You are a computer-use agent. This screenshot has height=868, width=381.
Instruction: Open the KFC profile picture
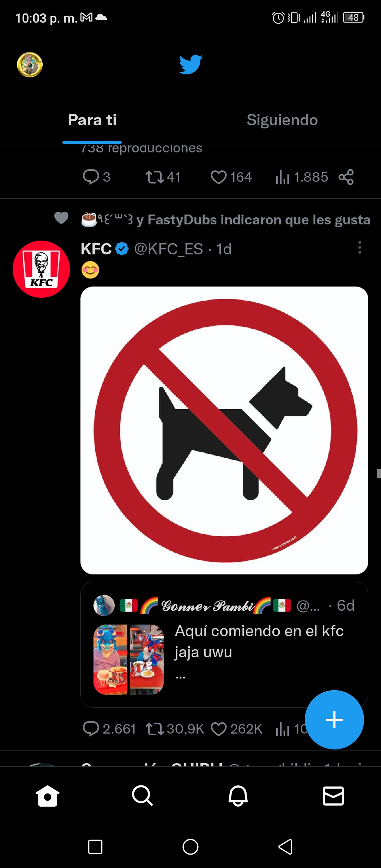pos(41,269)
